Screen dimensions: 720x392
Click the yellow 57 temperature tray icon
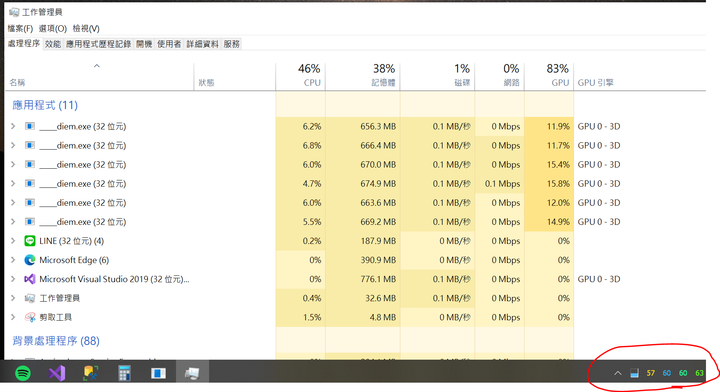pos(651,373)
